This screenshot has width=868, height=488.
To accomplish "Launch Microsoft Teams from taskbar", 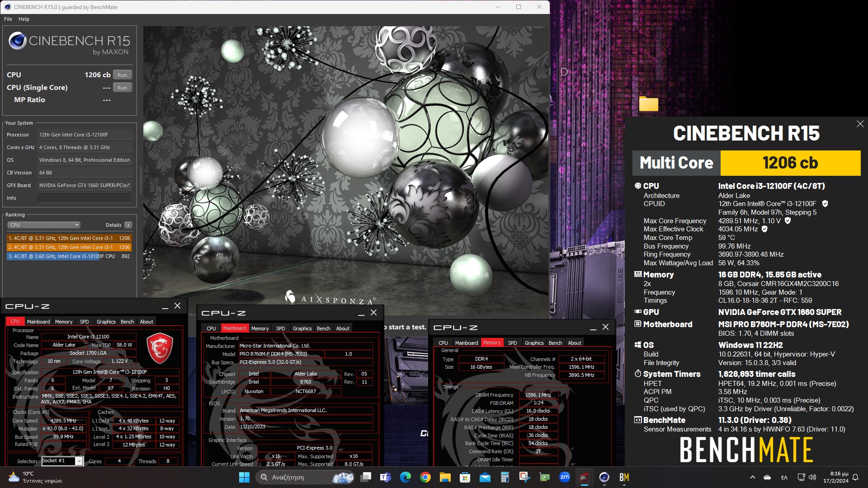I will click(386, 477).
